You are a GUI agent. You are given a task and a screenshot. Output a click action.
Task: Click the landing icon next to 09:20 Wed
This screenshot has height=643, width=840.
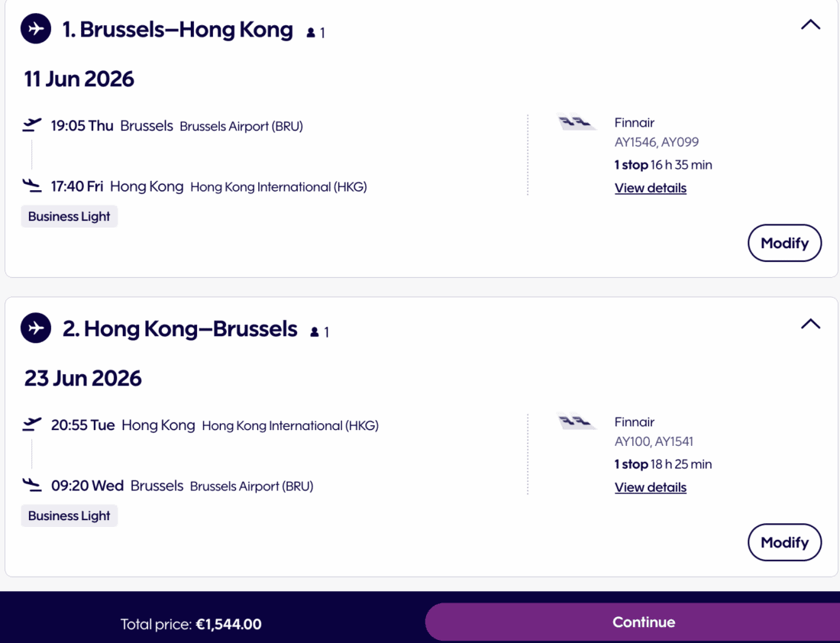32,485
